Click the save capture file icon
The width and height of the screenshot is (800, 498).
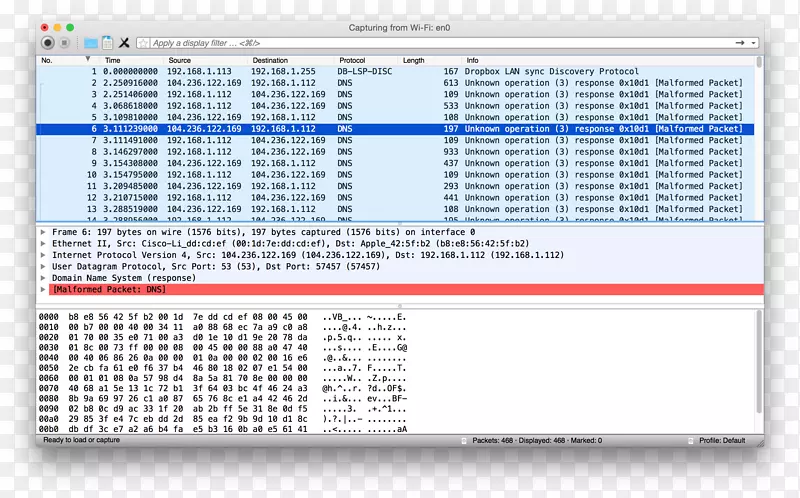click(x=107, y=43)
